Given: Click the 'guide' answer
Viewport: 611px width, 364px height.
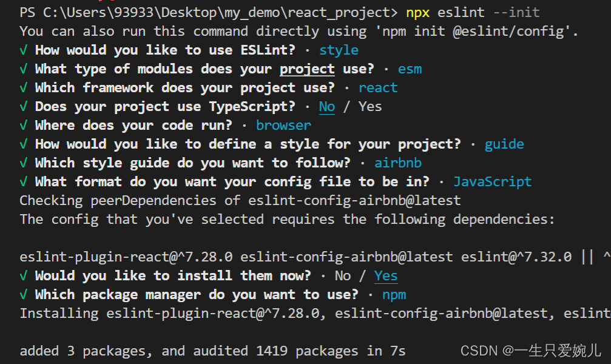Looking at the screenshot, I should pyautogui.click(x=504, y=144).
